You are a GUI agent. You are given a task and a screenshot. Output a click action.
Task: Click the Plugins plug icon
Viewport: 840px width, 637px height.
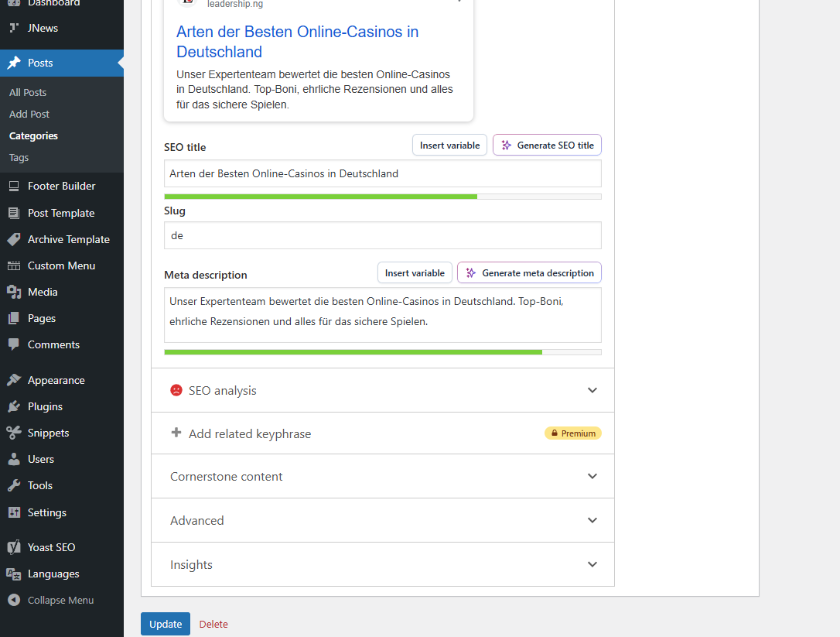point(14,406)
